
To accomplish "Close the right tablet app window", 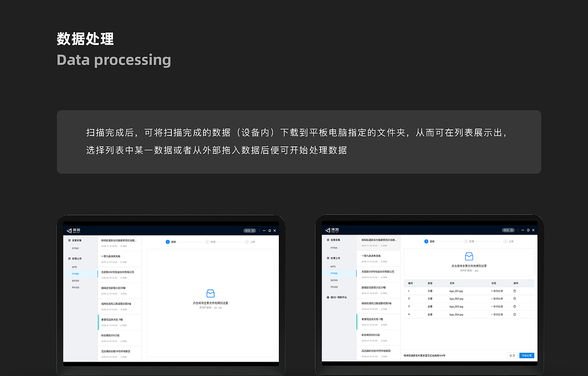I will [x=533, y=230].
